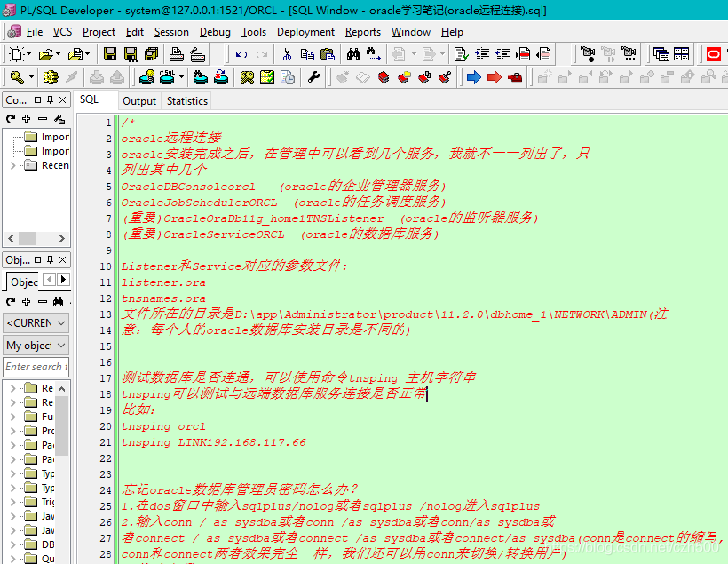Select the first Impor folder in Connections
This screenshot has width=728, height=564.
click(x=46, y=137)
